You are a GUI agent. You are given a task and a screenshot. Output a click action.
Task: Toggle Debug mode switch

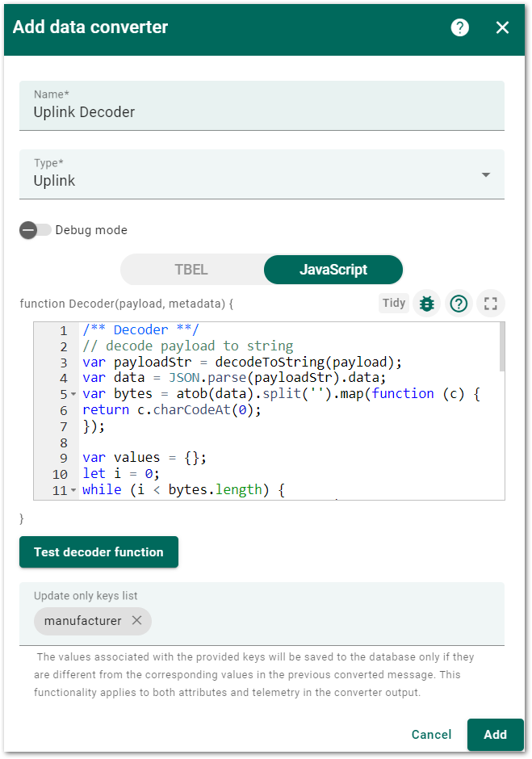coord(36,230)
